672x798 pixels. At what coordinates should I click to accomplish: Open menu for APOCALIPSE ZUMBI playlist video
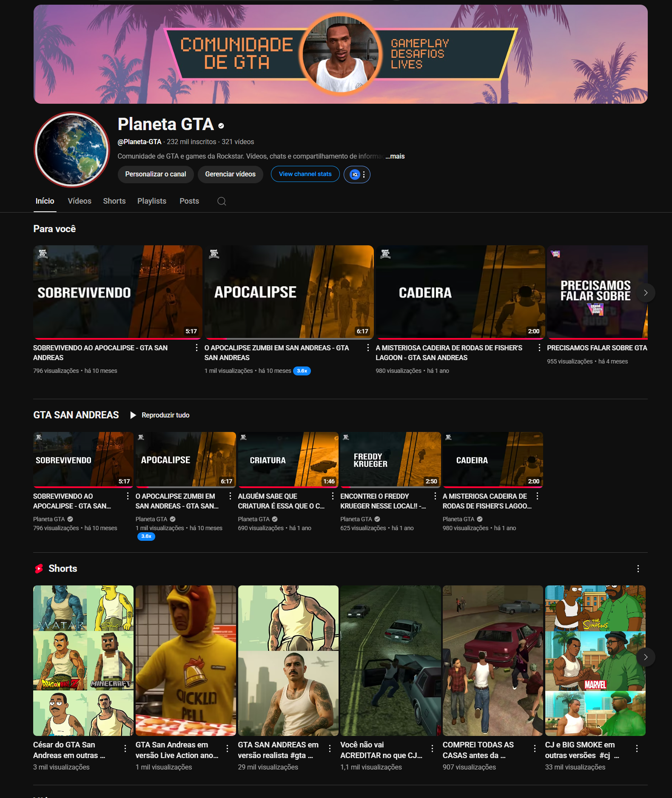tap(230, 496)
